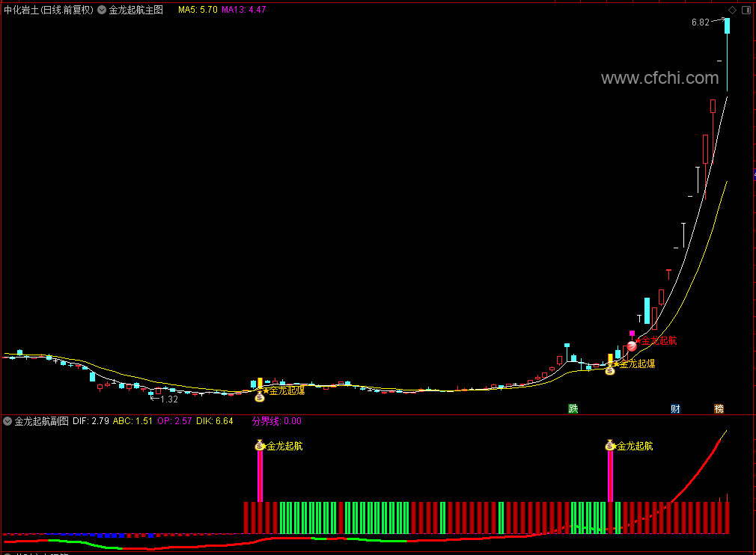Image resolution: width=756 pixels, height=555 pixels.
Task: Click the OP: 2.57 value label
Action: tap(174, 421)
